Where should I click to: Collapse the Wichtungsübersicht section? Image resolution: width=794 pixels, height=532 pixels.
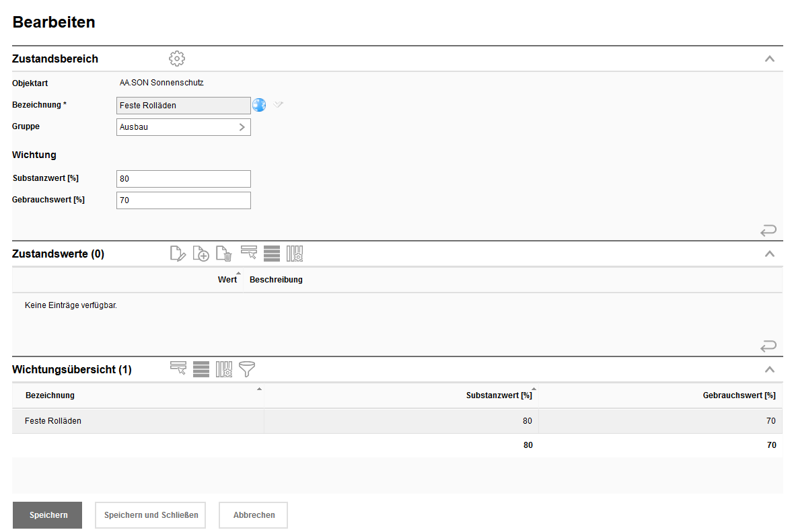pyautogui.click(x=770, y=369)
